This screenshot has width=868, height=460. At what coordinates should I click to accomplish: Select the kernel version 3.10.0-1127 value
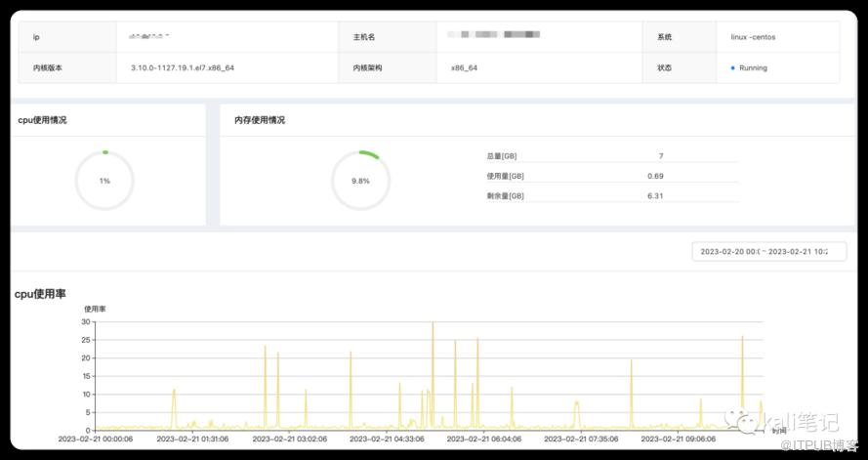pyautogui.click(x=183, y=68)
